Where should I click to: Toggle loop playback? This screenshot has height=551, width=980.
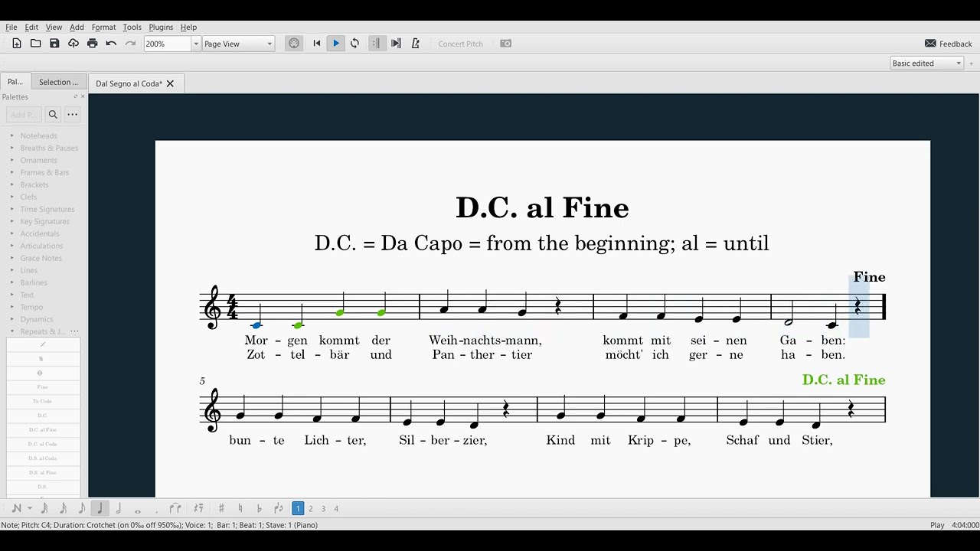354,44
